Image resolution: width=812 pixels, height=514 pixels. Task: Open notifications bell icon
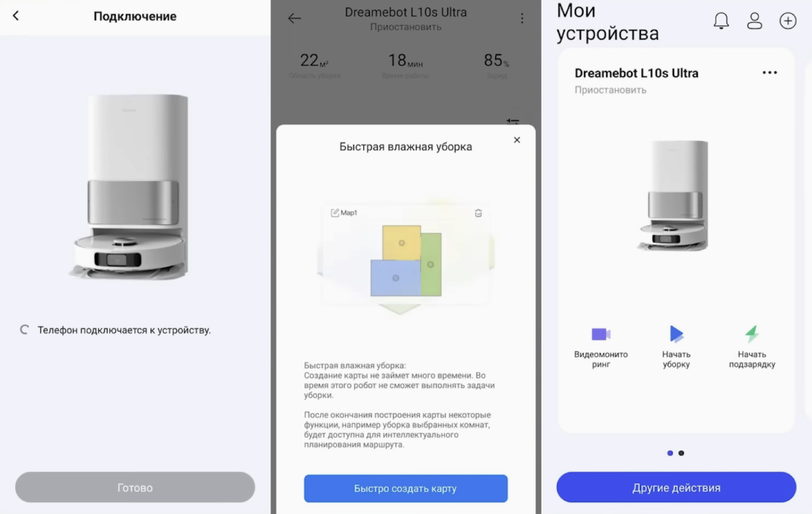point(721,21)
